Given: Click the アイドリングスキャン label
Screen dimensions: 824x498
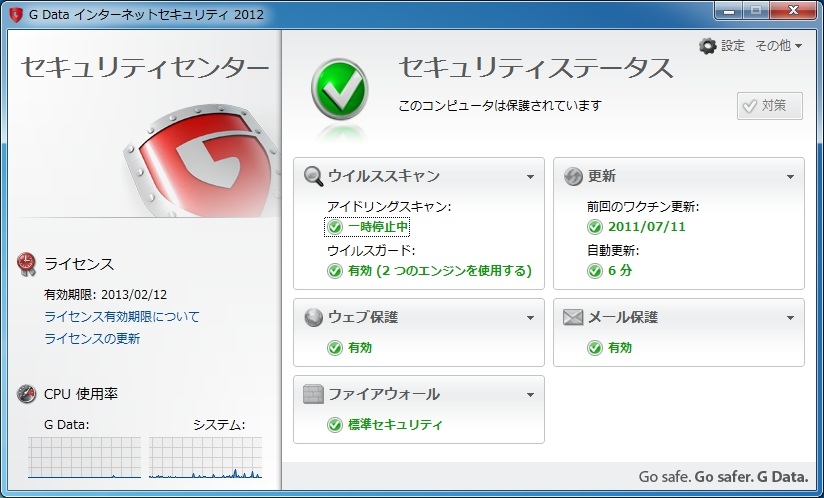Looking at the screenshot, I should coord(389,206).
